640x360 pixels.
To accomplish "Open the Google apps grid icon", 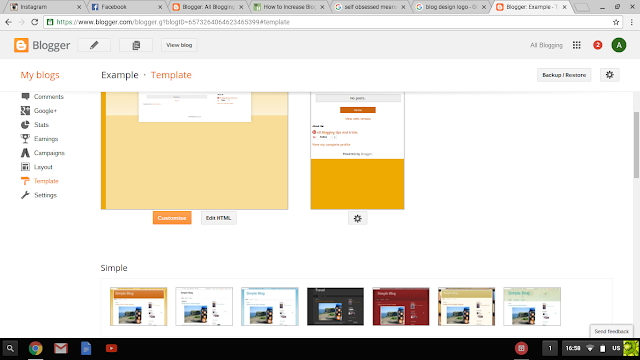I will point(576,45).
